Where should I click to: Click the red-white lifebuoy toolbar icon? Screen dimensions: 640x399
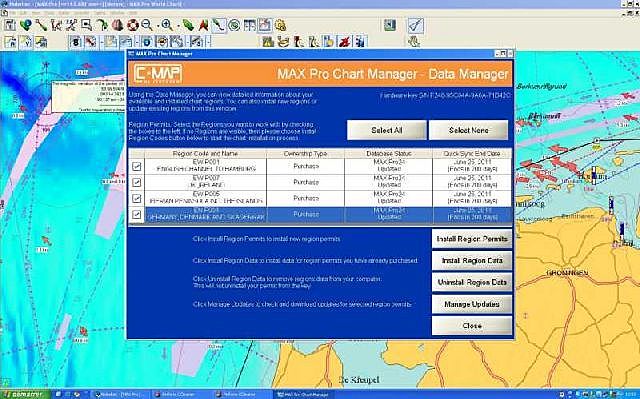pos(133,25)
